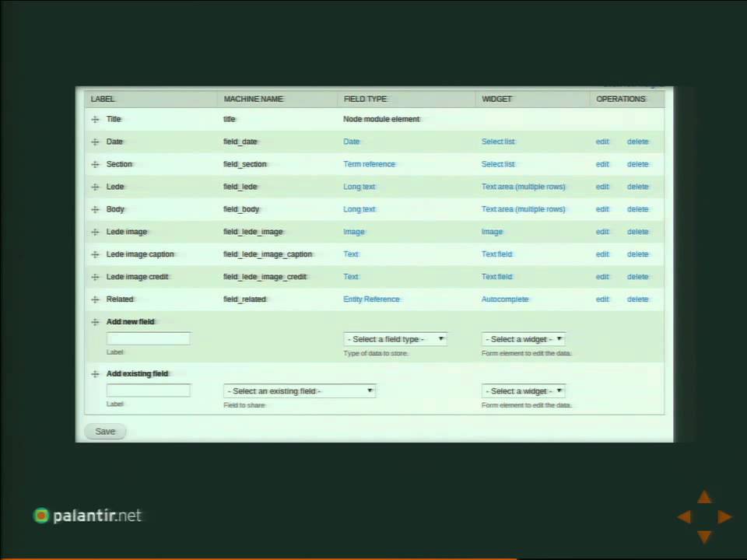
Task: Edit the Lede image caption field
Action: tap(602, 254)
